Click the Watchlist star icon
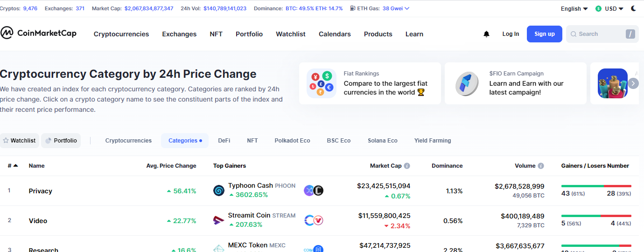The image size is (644, 252). click(6, 140)
